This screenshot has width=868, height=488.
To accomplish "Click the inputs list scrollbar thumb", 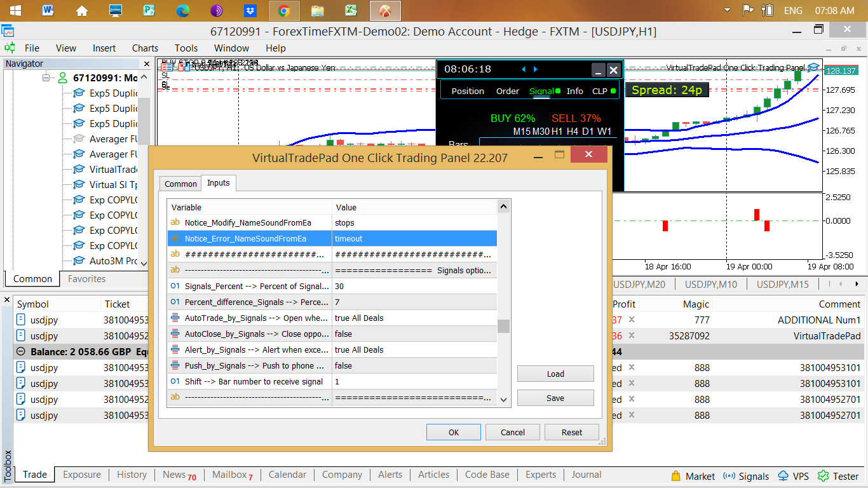I will coord(504,326).
